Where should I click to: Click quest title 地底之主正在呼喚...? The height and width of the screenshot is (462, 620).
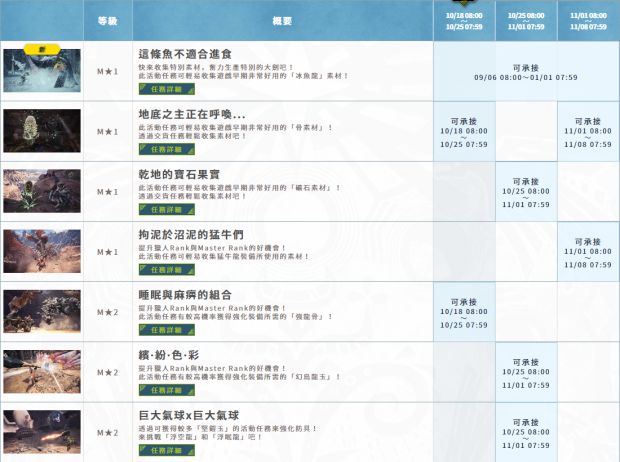(192, 114)
